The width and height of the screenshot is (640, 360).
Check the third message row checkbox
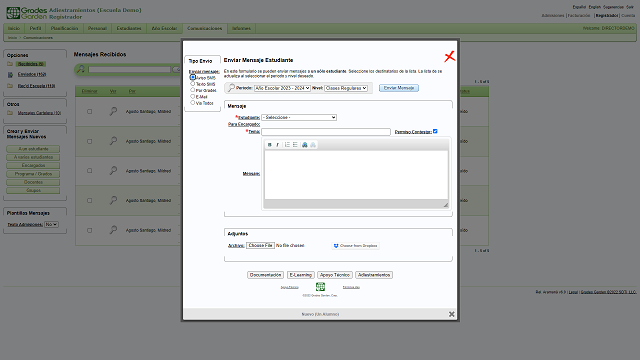coord(89,171)
